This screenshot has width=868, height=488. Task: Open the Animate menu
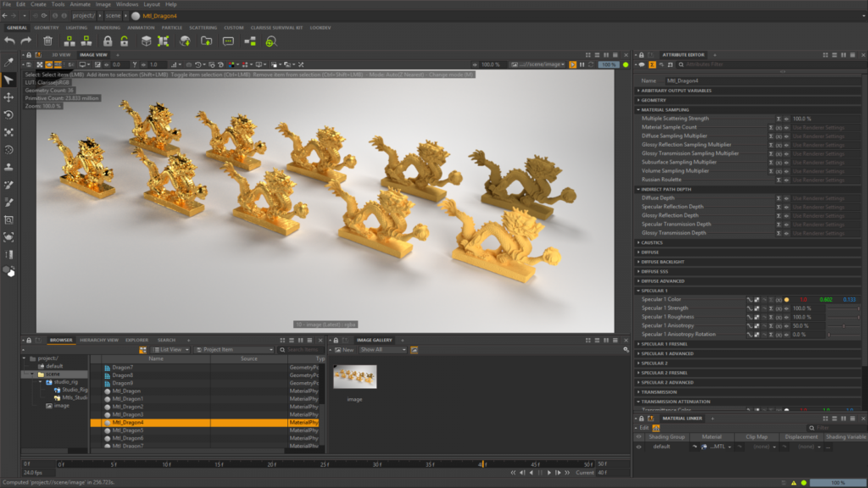click(80, 4)
